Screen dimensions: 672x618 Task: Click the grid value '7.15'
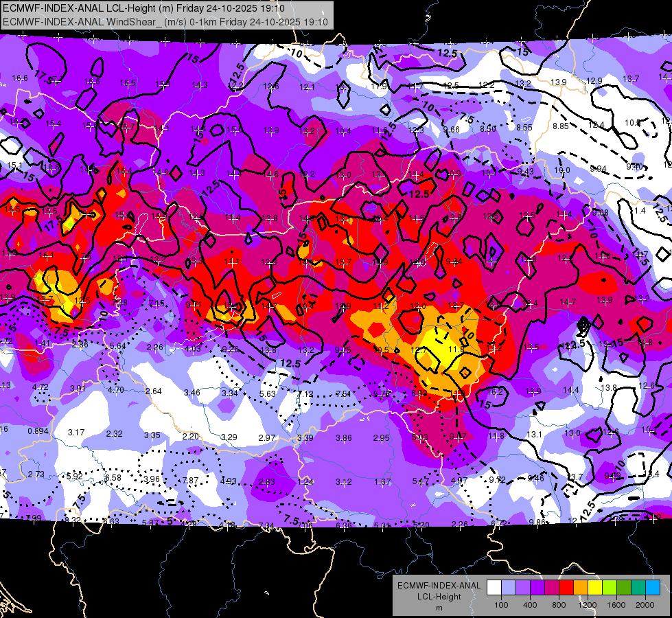(x=157, y=304)
